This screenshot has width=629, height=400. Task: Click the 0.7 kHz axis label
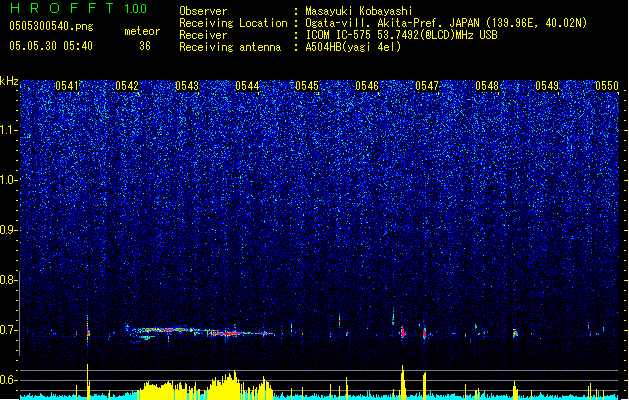(x=8, y=330)
